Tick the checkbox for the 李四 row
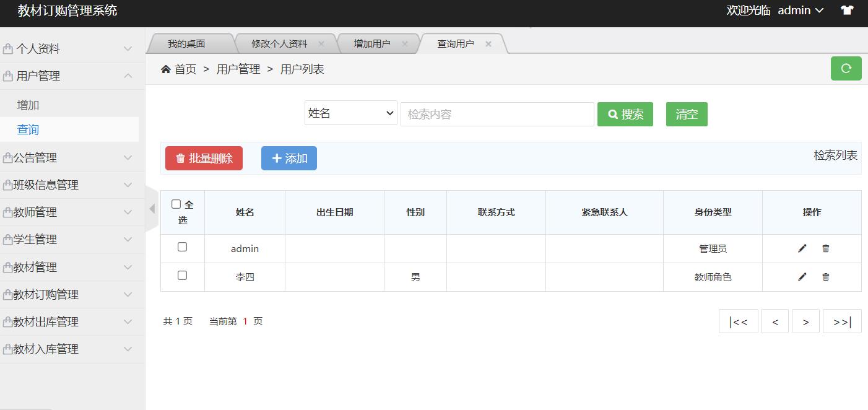This screenshot has height=410, width=868. pyautogui.click(x=182, y=276)
